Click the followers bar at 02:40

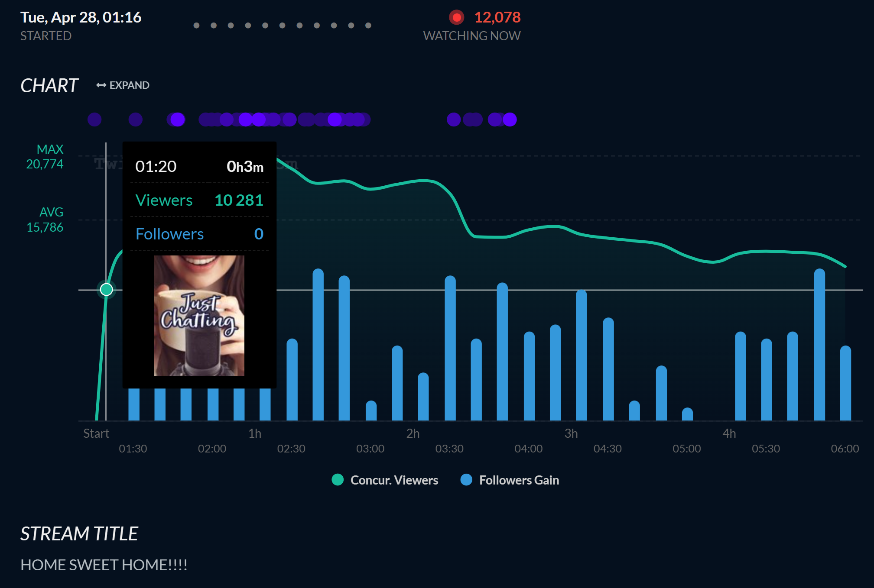pos(318,346)
